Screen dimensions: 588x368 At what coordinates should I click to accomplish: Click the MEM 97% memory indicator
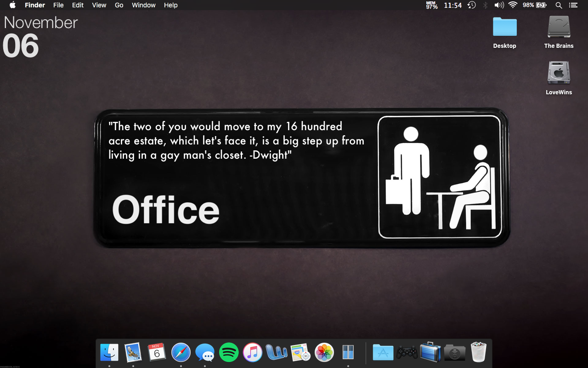click(432, 5)
